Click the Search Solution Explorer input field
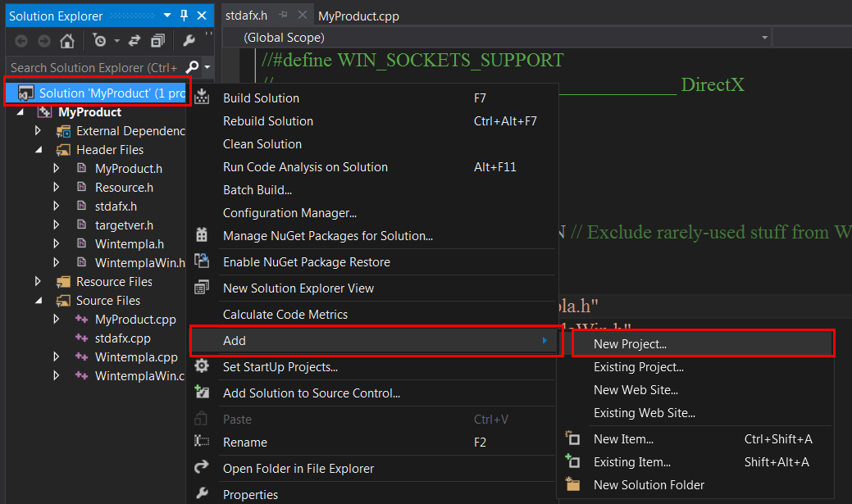Image resolution: width=852 pixels, height=504 pixels. 96,67
